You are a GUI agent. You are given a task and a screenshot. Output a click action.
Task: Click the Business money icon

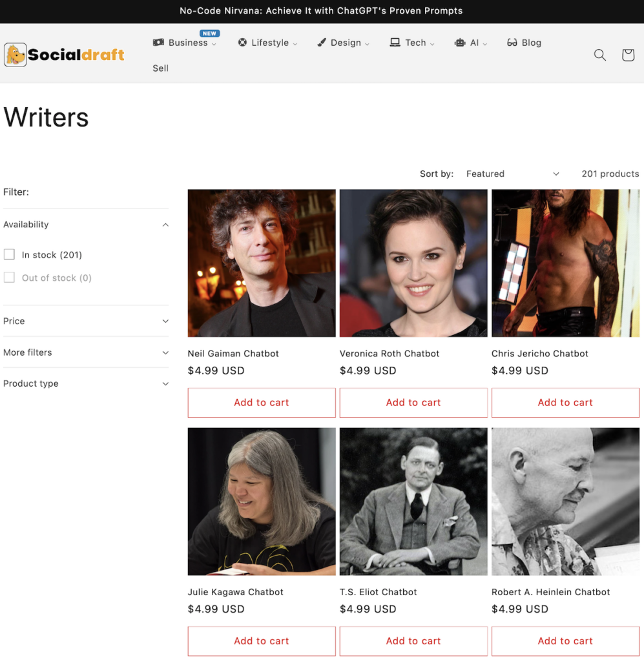(x=158, y=42)
